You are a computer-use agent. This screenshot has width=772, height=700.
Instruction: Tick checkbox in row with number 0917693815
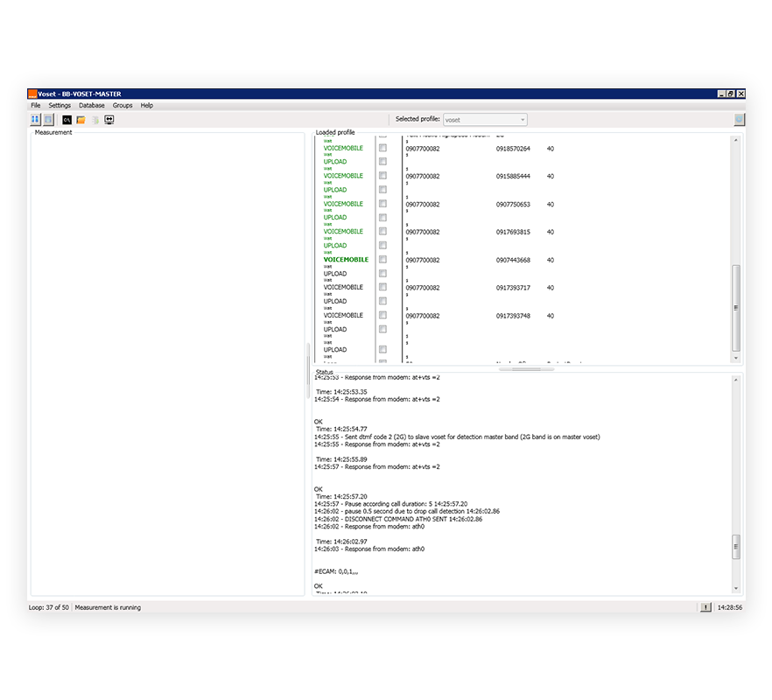click(x=382, y=231)
